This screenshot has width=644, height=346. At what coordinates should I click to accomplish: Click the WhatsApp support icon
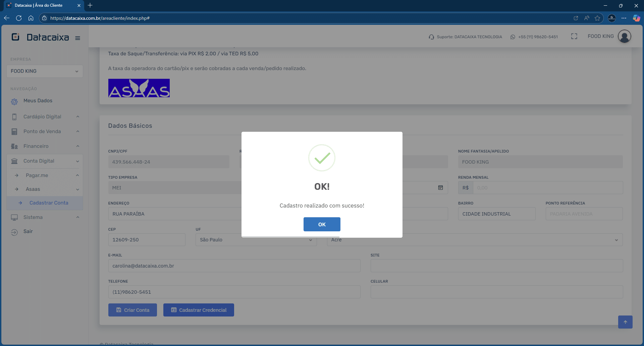tap(513, 37)
